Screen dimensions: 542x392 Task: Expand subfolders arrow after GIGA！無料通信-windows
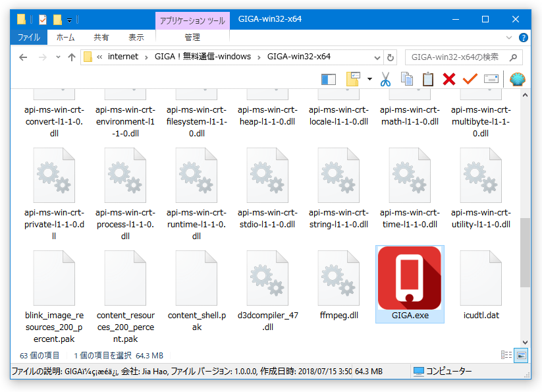259,57
